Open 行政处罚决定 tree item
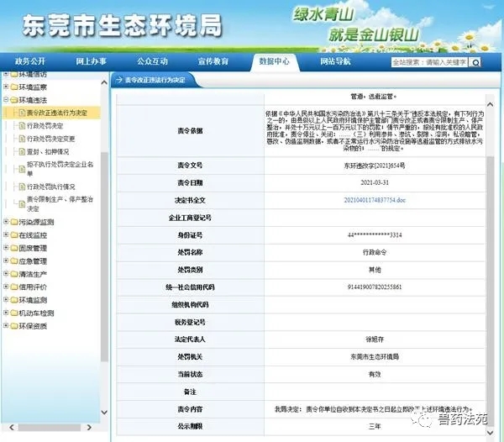Image resolution: width=504 pixels, height=442 pixels. pos(45,126)
